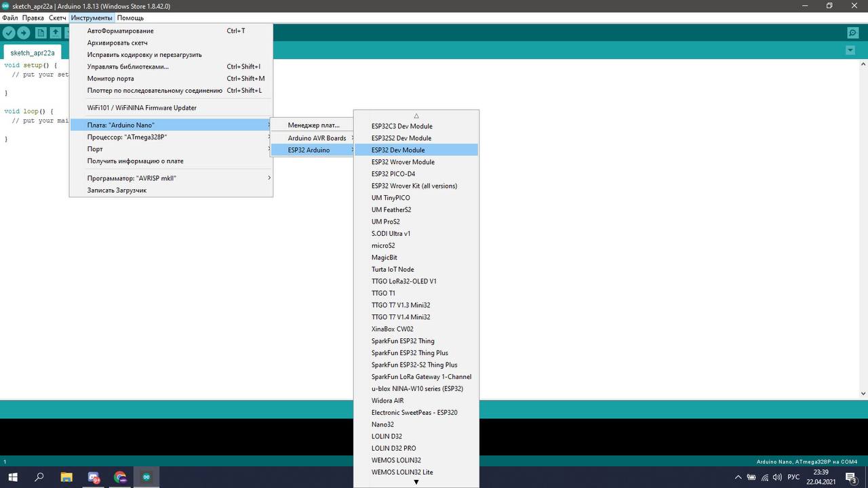This screenshot has height=488, width=868.
Task: Open the Помощь menu
Action: pos(130,18)
